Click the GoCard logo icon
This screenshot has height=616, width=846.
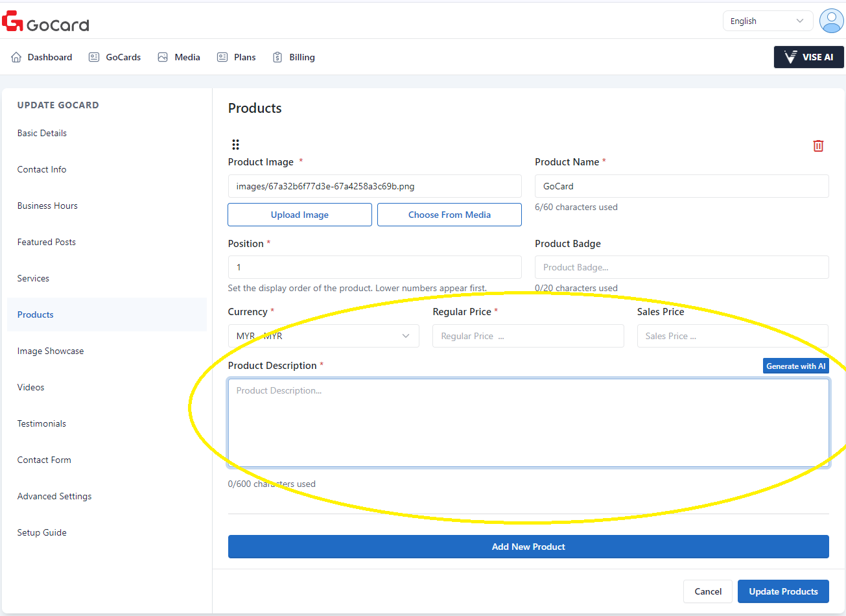tap(12, 21)
